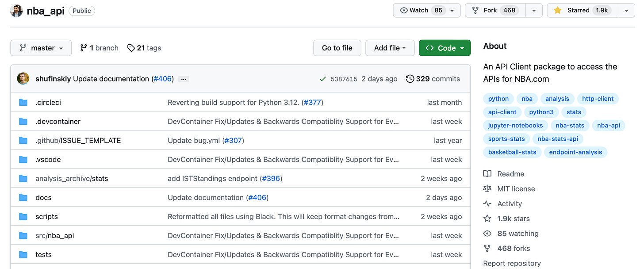Click the Public visibility badge

[82, 11]
